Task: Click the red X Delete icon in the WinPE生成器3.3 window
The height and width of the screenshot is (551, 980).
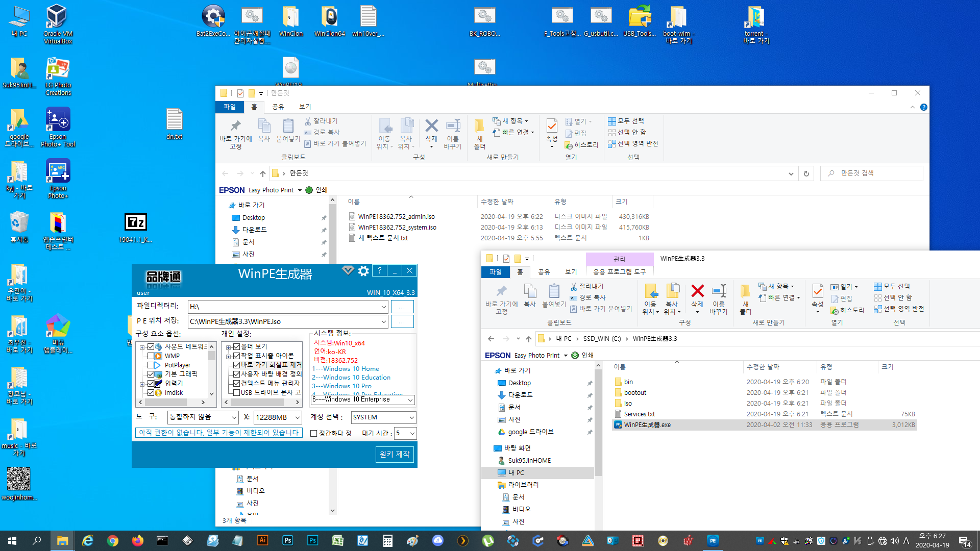Action: (697, 291)
